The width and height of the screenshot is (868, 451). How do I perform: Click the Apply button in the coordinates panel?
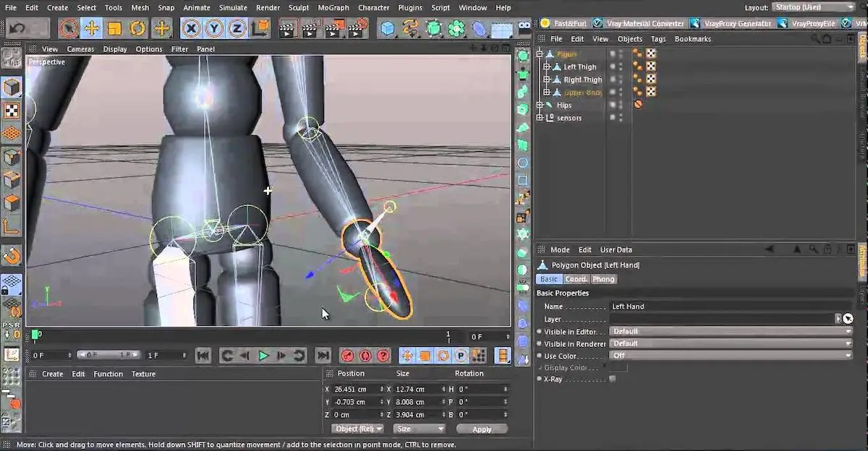point(482,429)
